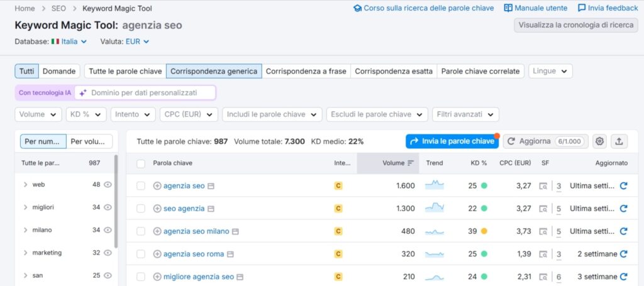
Task: Toggle visibility eye for migliori group
Action: point(108,207)
